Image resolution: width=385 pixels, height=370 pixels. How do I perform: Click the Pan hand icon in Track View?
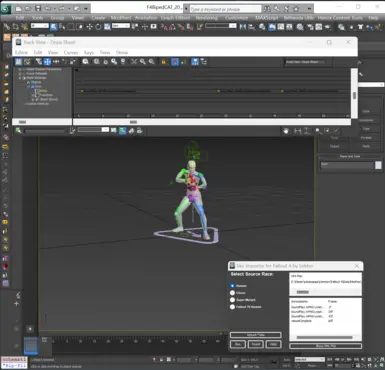click(x=286, y=131)
